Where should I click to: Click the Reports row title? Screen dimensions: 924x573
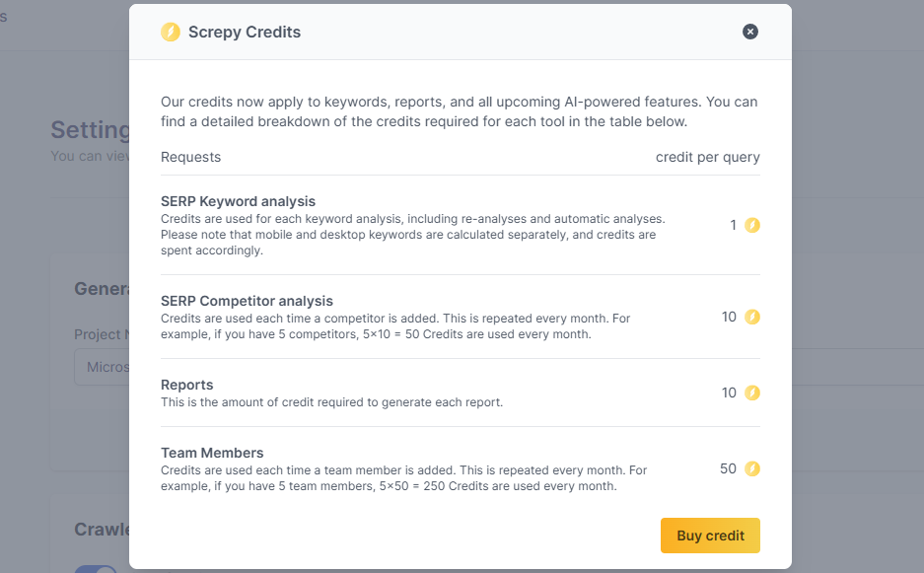pyautogui.click(x=187, y=385)
